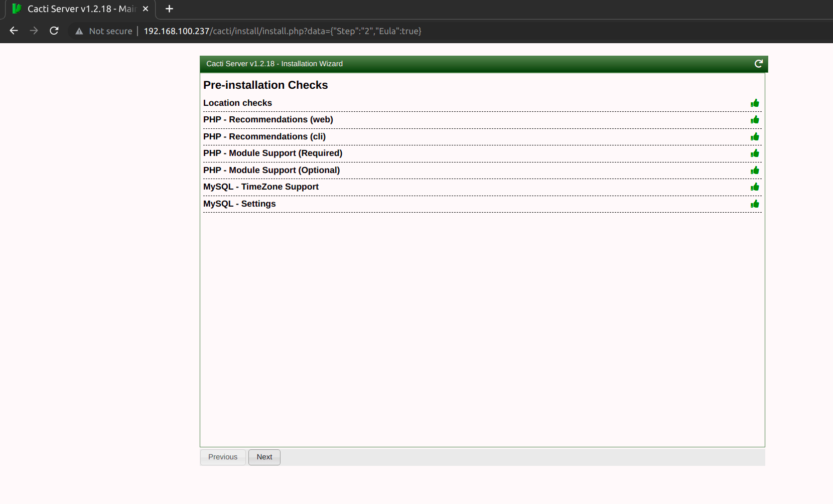Click the Cacti favicon on the browser tab
The image size is (833, 504).
17,9
